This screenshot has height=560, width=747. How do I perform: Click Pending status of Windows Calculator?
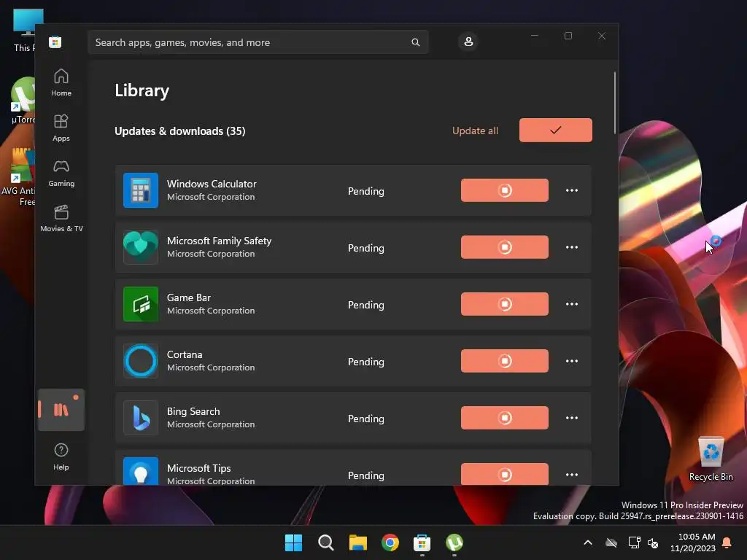(x=366, y=191)
